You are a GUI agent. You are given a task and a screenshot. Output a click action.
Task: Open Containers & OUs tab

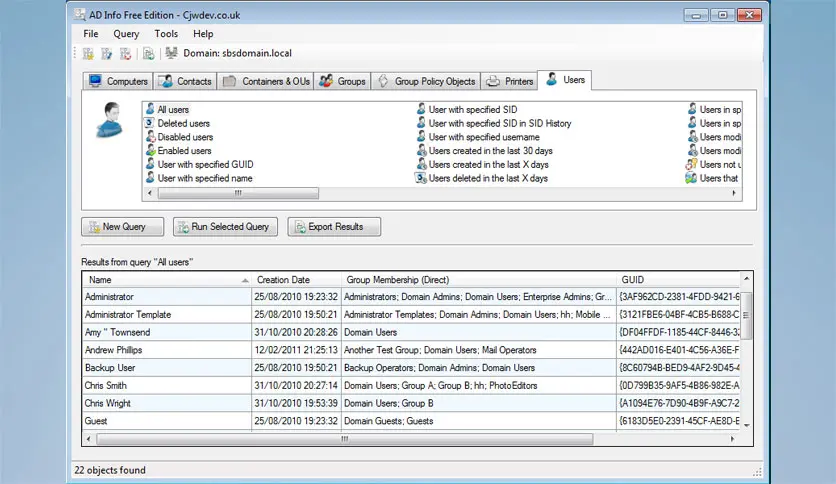coord(265,81)
